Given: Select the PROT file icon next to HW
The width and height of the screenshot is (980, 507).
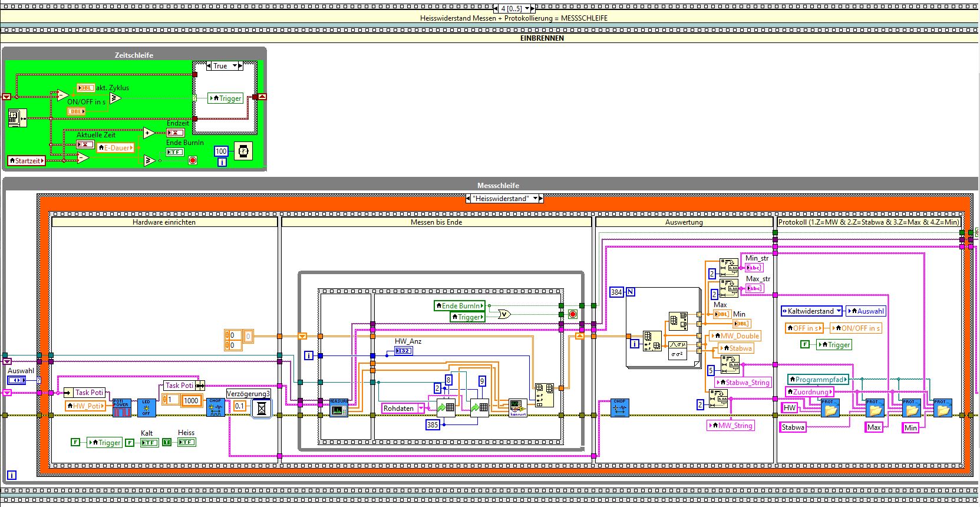Looking at the screenshot, I should click(x=830, y=408).
